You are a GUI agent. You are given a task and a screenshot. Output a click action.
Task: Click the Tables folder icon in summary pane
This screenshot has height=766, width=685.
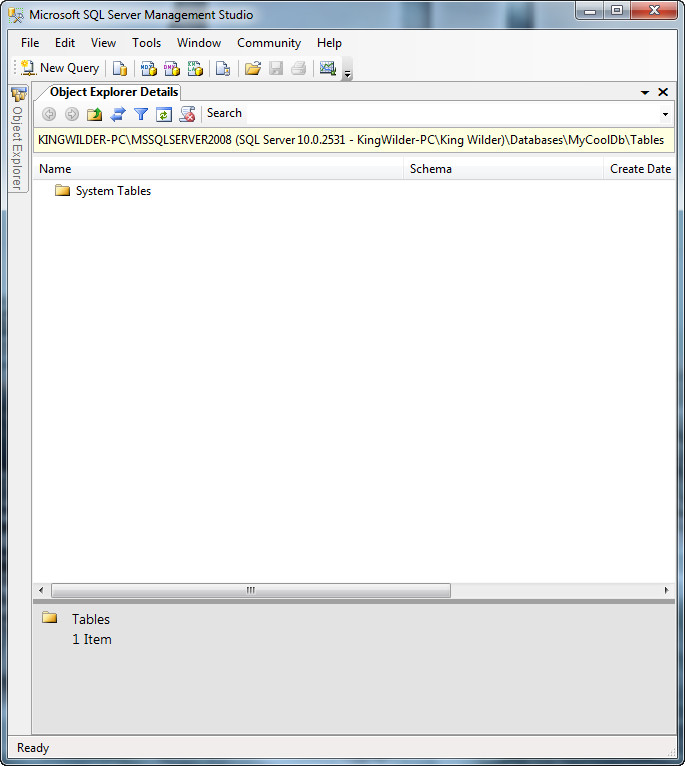49,617
